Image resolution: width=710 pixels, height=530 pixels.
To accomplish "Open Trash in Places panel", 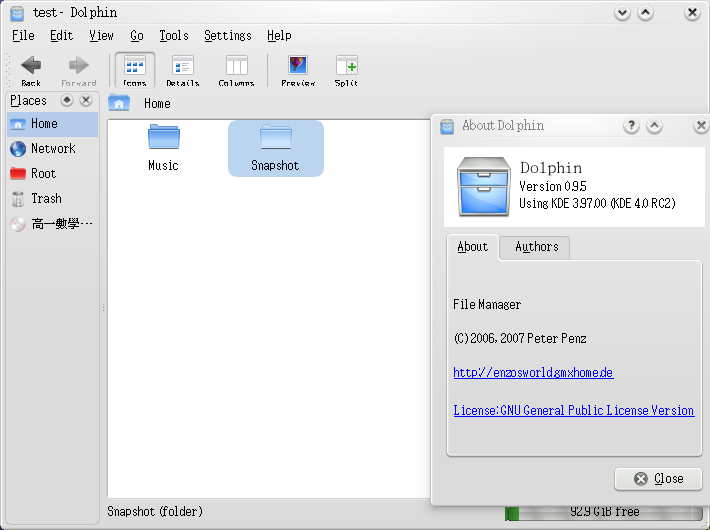I will [x=53, y=198].
